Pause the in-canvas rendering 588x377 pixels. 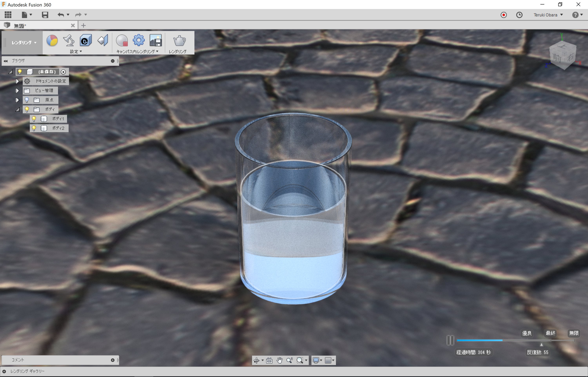point(450,340)
